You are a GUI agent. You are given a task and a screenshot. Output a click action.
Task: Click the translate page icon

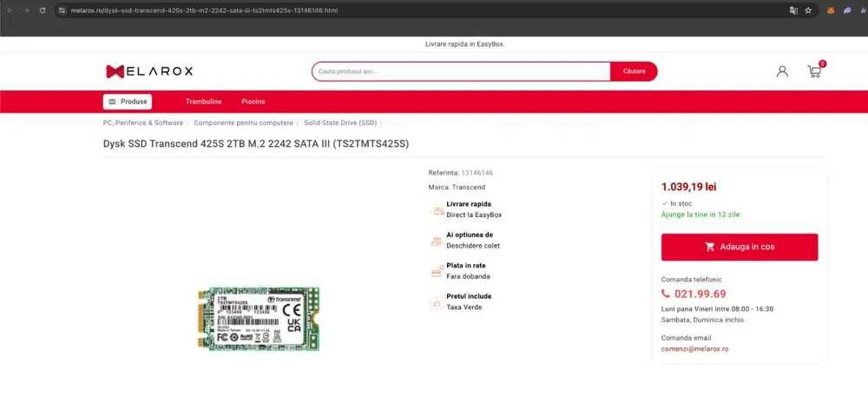point(793,10)
